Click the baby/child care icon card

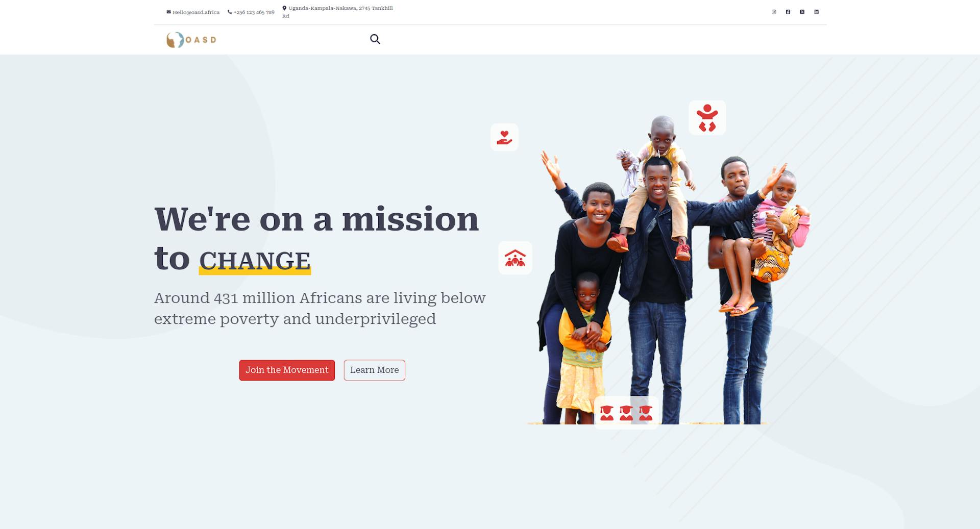coord(707,118)
